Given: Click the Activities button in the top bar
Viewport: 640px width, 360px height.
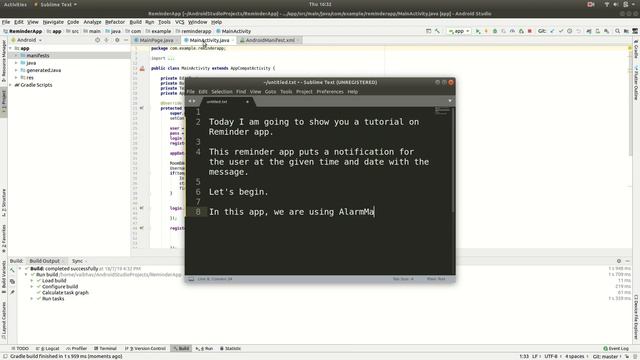Looking at the screenshot, I should [x=15, y=4].
